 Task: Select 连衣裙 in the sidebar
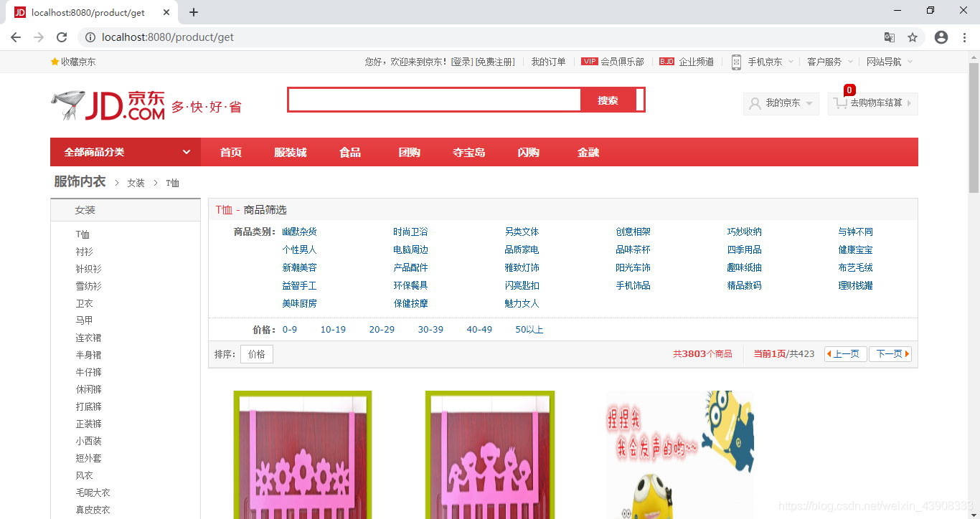(89, 338)
